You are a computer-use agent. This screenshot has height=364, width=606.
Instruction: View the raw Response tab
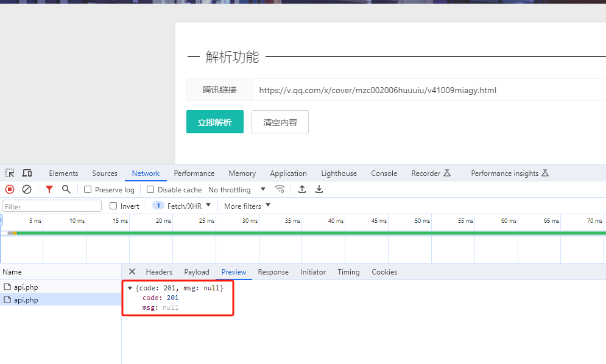pyautogui.click(x=273, y=272)
